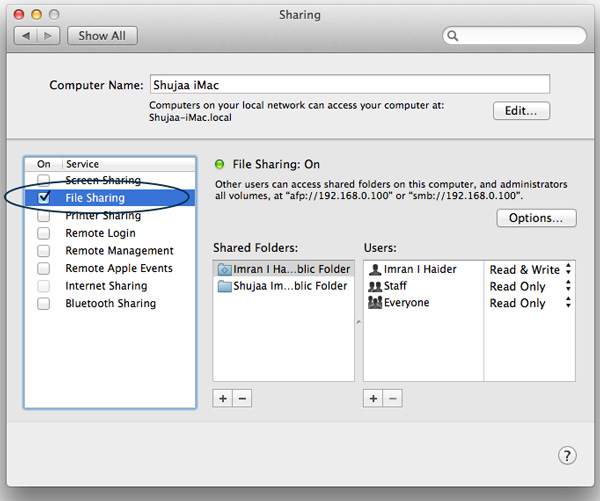
Task: Click the search field in the toolbar
Action: tap(514, 36)
